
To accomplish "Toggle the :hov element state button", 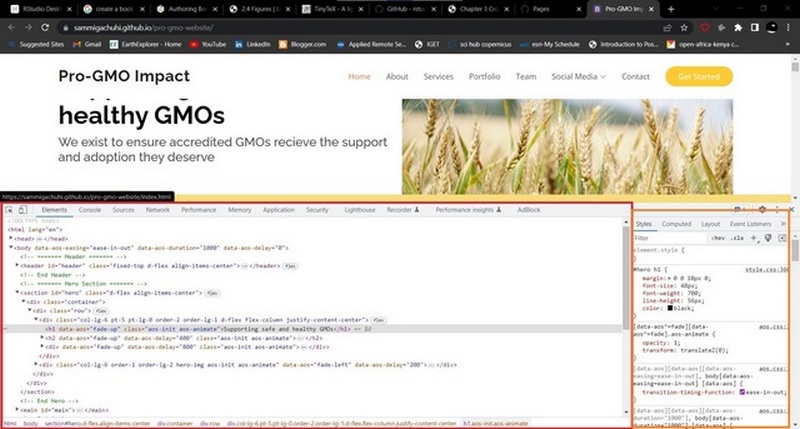I will coord(716,239).
